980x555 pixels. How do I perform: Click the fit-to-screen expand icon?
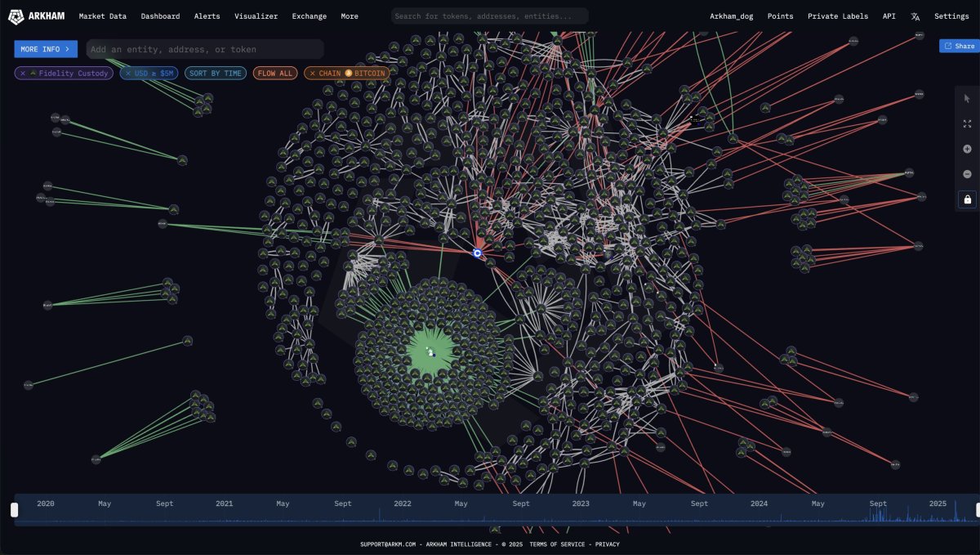[x=967, y=124]
